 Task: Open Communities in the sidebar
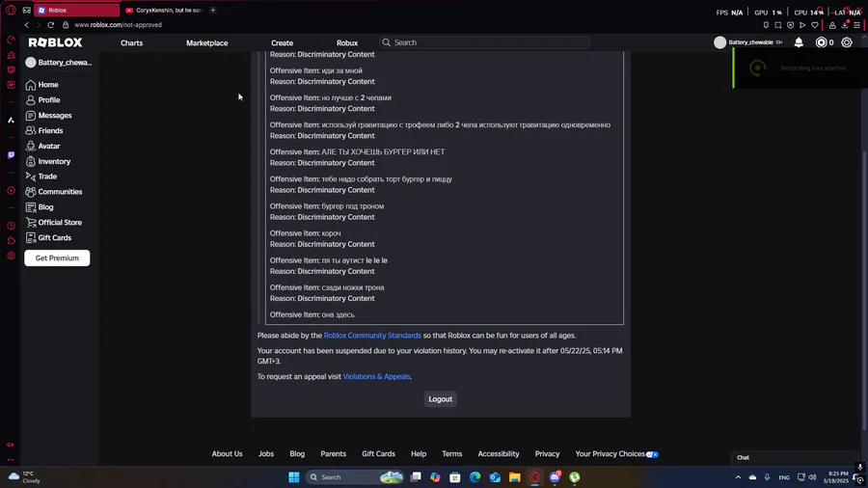point(54,191)
